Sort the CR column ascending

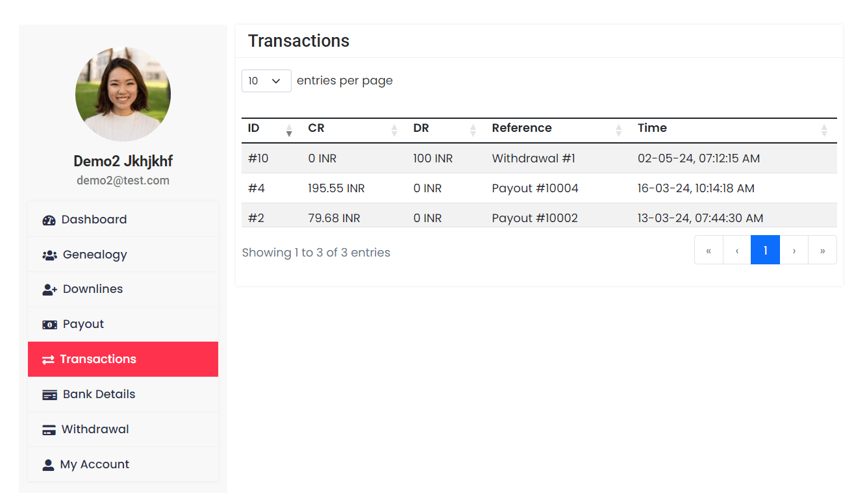point(395,125)
